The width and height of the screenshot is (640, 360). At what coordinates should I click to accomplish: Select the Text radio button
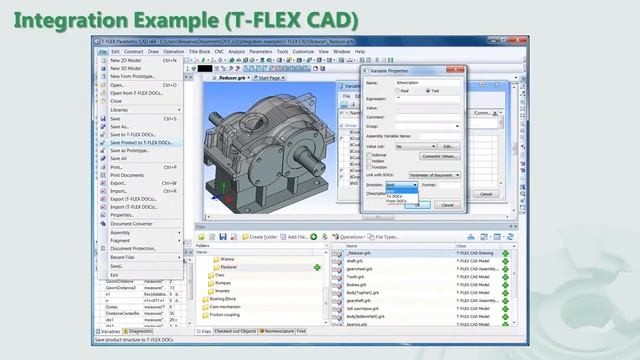[428, 91]
